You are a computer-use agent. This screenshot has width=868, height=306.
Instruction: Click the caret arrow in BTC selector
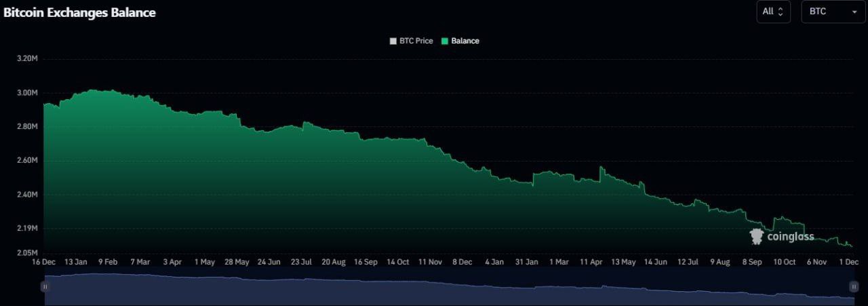tap(854, 12)
